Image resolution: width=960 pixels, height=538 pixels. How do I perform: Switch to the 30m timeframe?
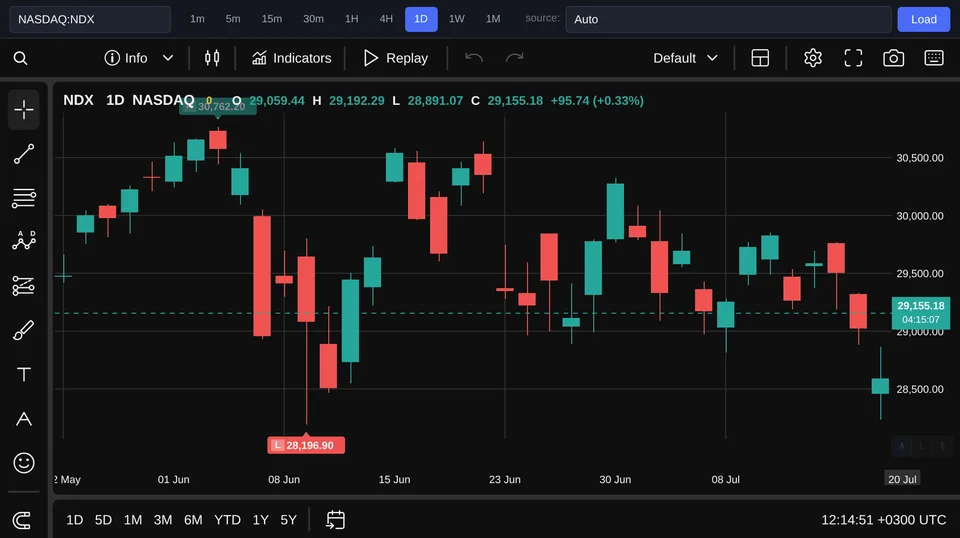coord(313,19)
